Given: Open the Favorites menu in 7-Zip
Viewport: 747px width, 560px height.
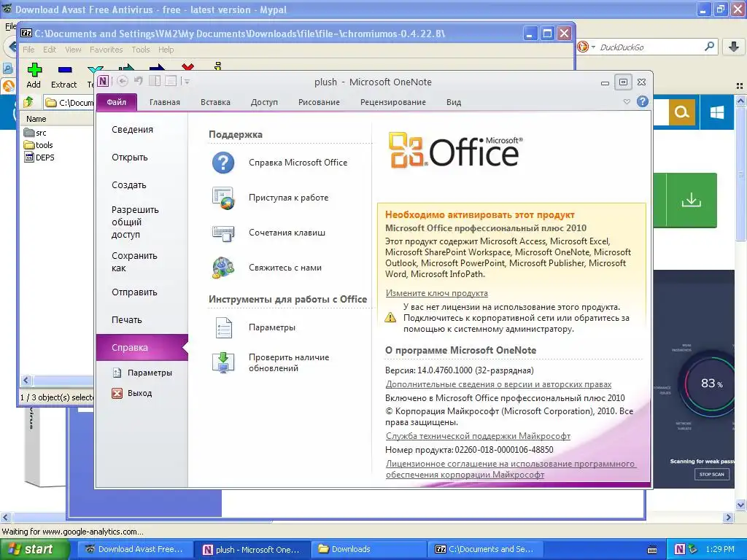Looking at the screenshot, I should pos(107,50).
